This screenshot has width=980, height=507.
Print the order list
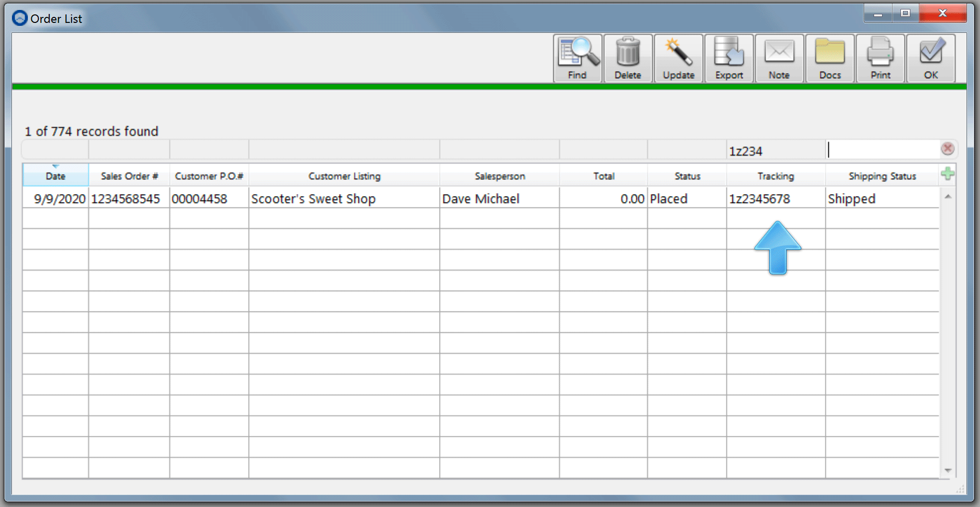point(881,58)
